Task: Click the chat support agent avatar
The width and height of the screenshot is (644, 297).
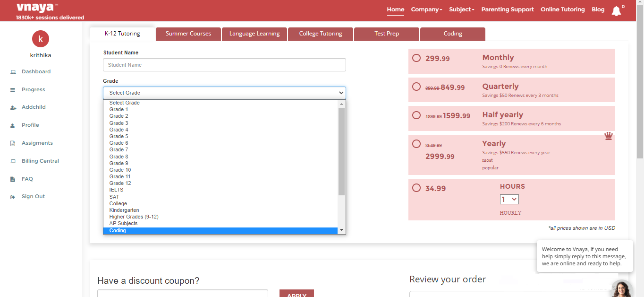Action: click(621, 288)
